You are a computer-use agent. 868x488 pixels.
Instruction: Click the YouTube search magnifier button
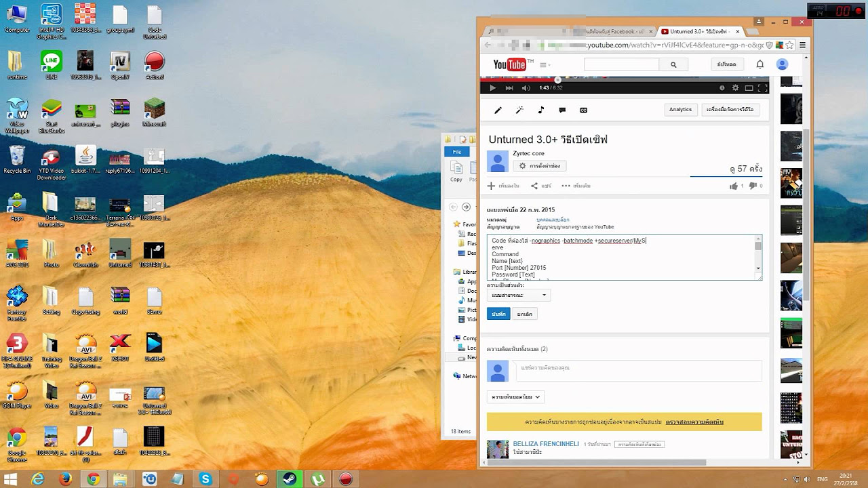[673, 64]
